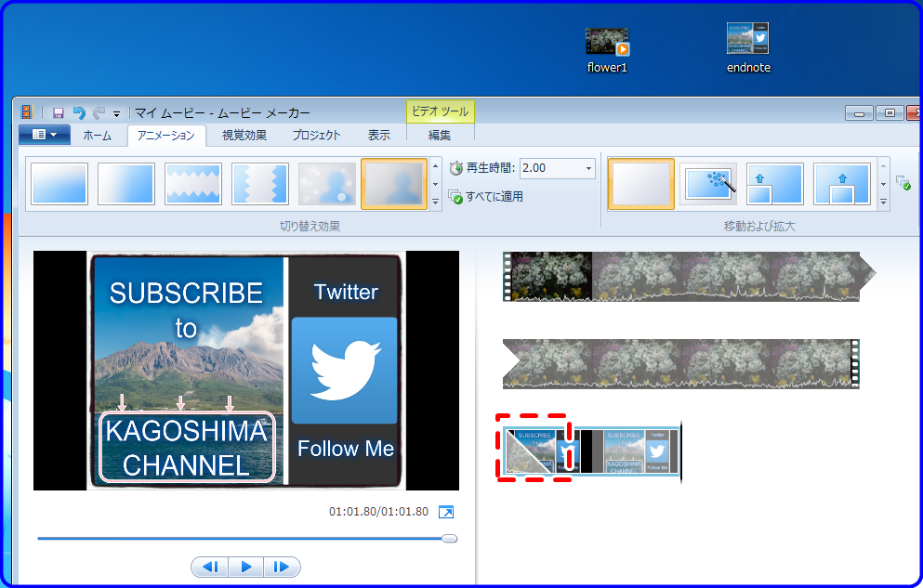Open the blue application menu button
Image resolution: width=923 pixels, height=588 pixels.
click(44, 135)
